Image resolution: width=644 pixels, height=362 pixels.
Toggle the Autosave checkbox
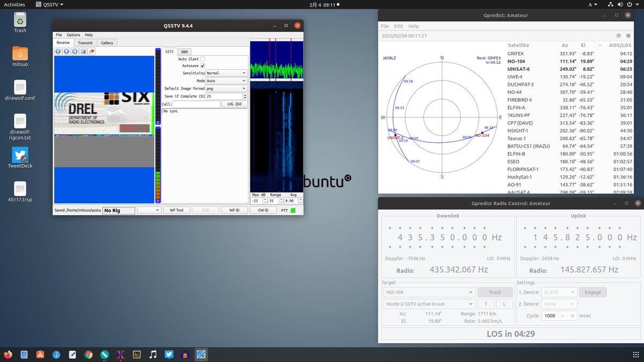tap(202, 66)
